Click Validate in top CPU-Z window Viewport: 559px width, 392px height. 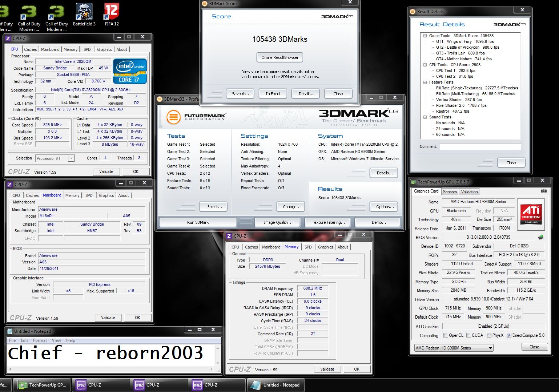[106, 171]
